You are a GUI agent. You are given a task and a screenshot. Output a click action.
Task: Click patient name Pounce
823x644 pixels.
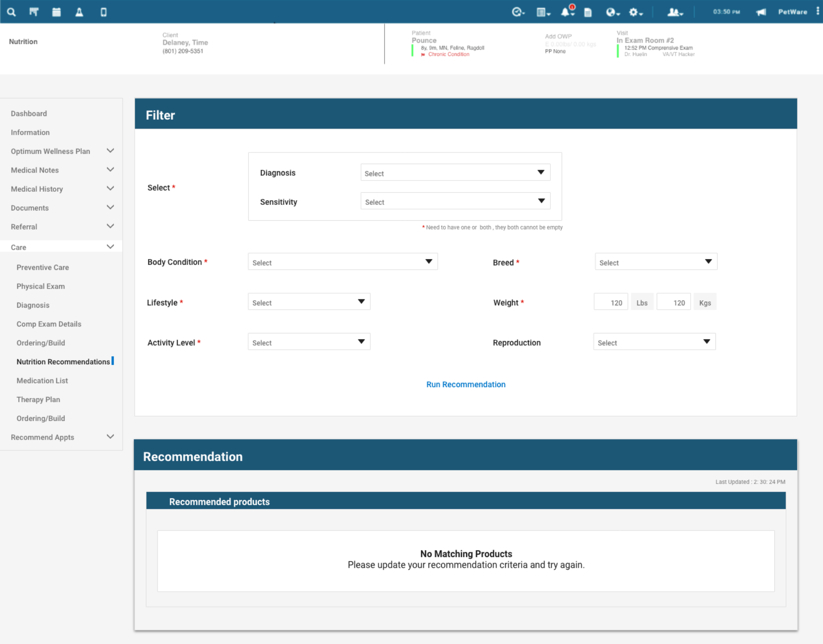(x=424, y=40)
